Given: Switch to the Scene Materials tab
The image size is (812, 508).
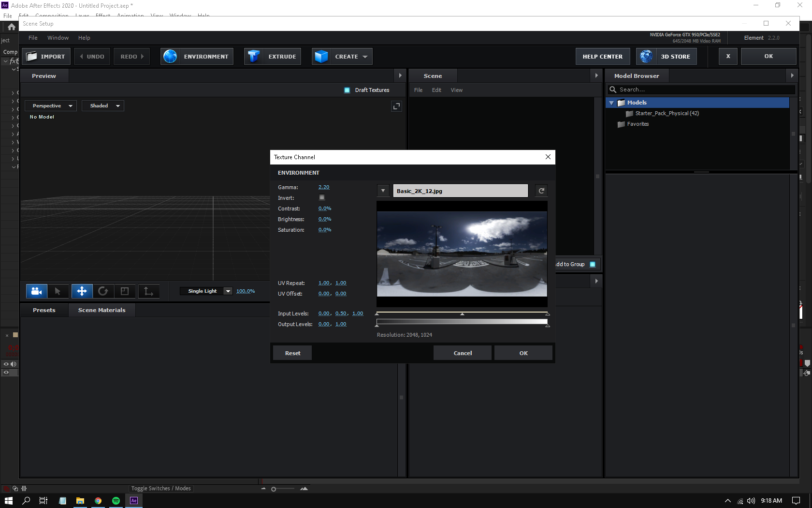Looking at the screenshot, I should pyautogui.click(x=101, y=310).
